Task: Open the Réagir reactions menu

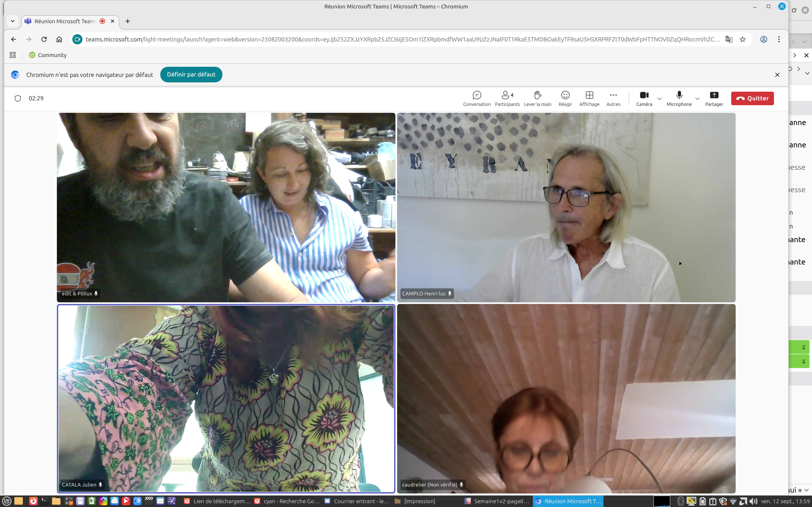Action: (565, 99)
